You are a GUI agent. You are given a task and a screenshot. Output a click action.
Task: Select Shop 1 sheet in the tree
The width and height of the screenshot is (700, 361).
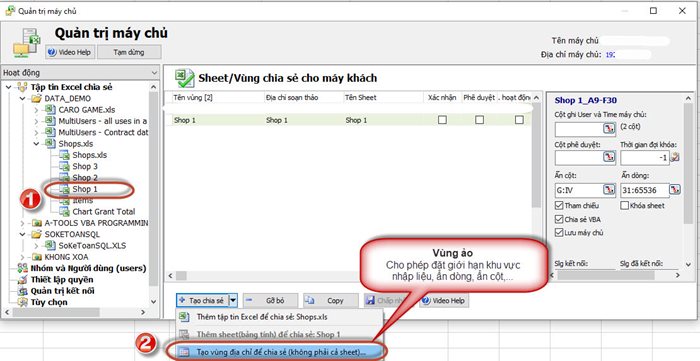point(85,189)
